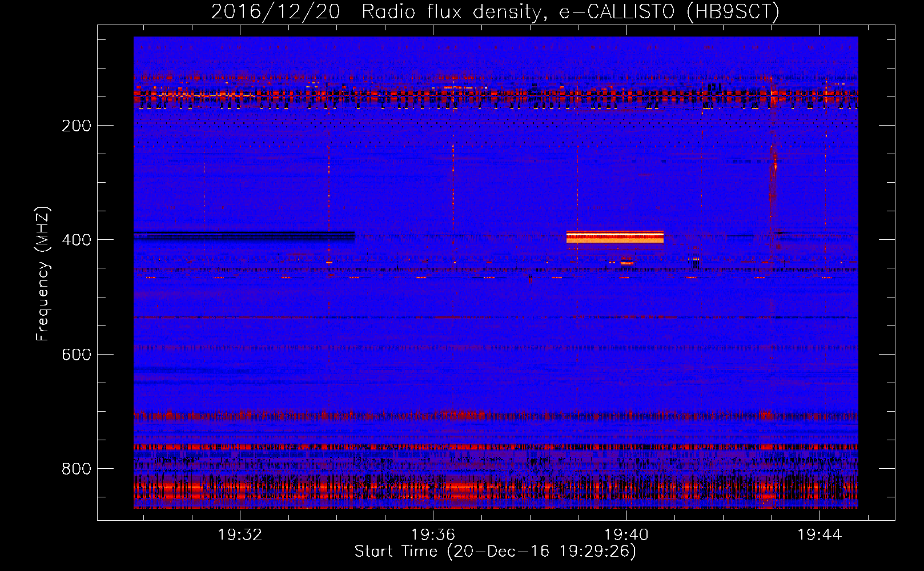Click the 19:32 time tick label
This screenshot has width=924, height=571.
tap(240, 534)
